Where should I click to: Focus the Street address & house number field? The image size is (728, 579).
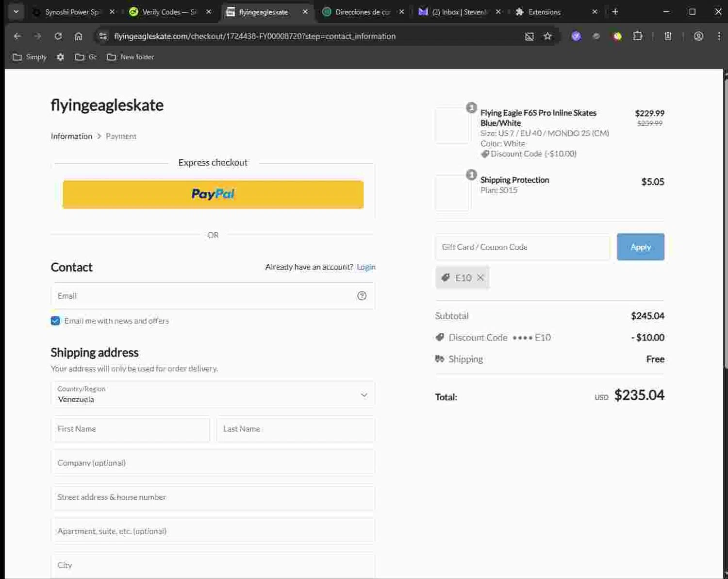pos(213,497)
